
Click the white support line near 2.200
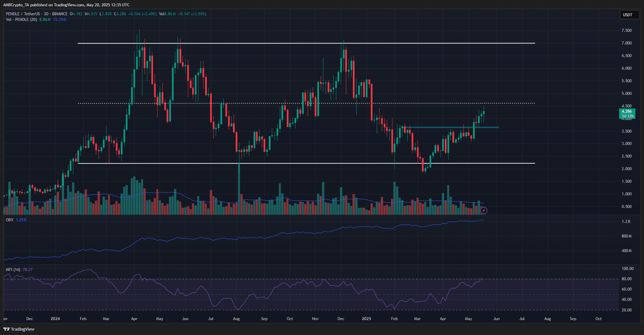pos(306,163)
